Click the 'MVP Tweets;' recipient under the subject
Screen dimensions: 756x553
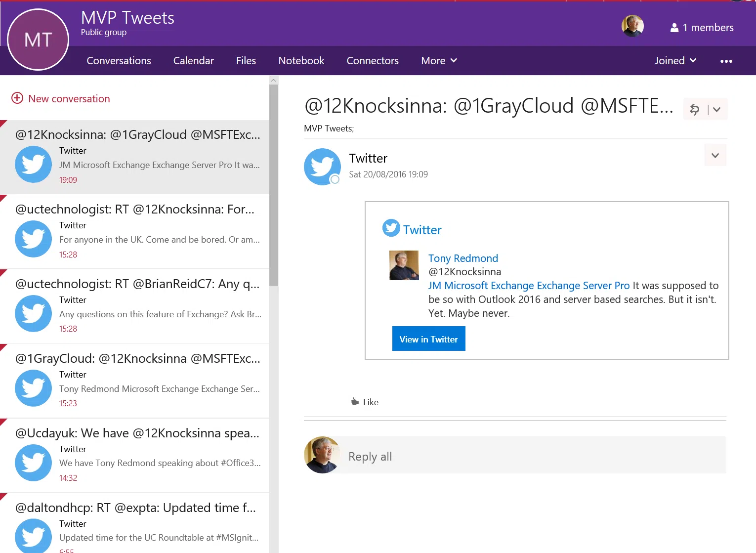pyautogui.click(x=329, y=128)
